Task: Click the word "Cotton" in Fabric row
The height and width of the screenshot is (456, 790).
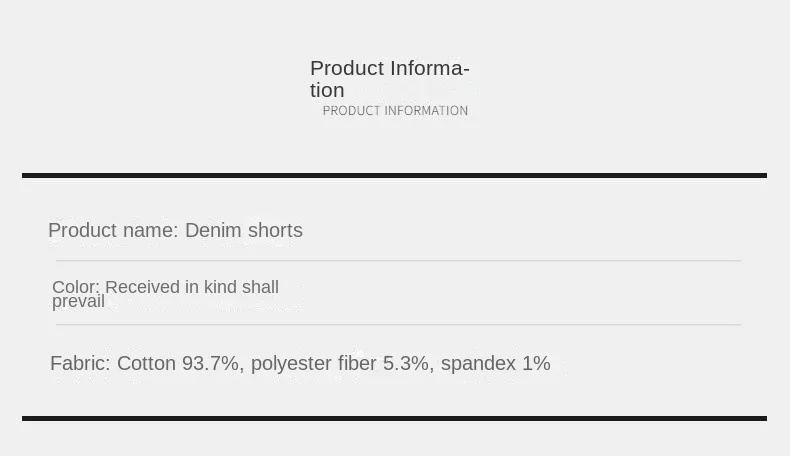Action: coord(146,364)
